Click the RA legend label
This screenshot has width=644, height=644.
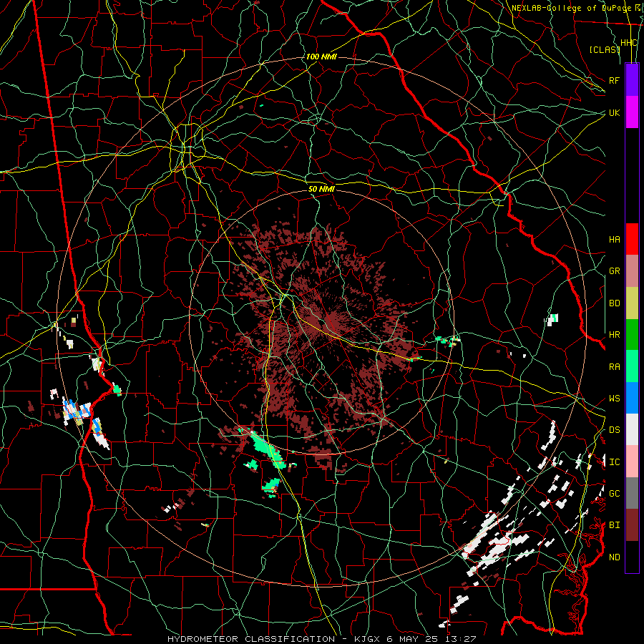(x=614, y=367)
